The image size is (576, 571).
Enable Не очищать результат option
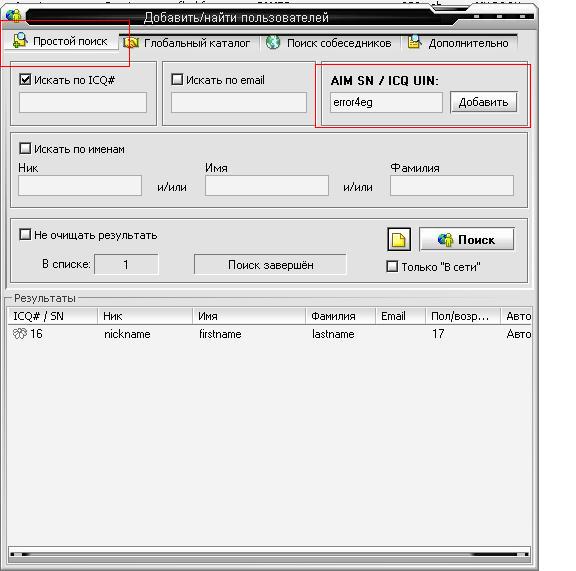tap(25, 234)
